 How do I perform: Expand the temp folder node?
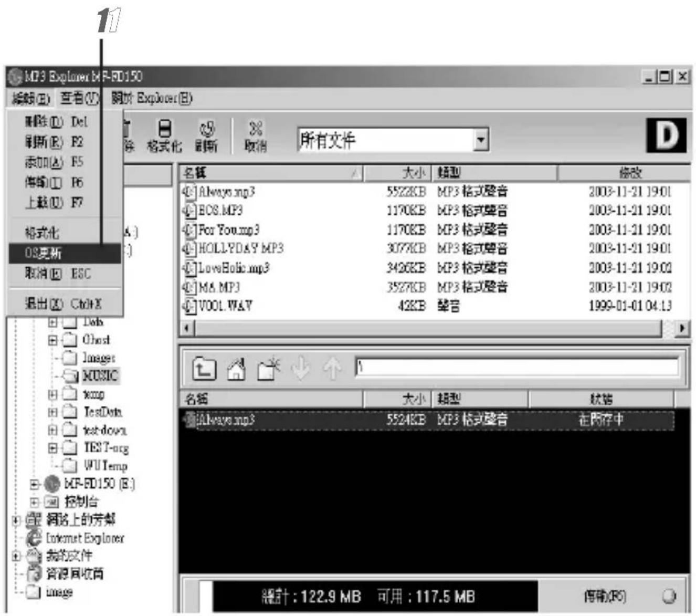coord(53,394)
